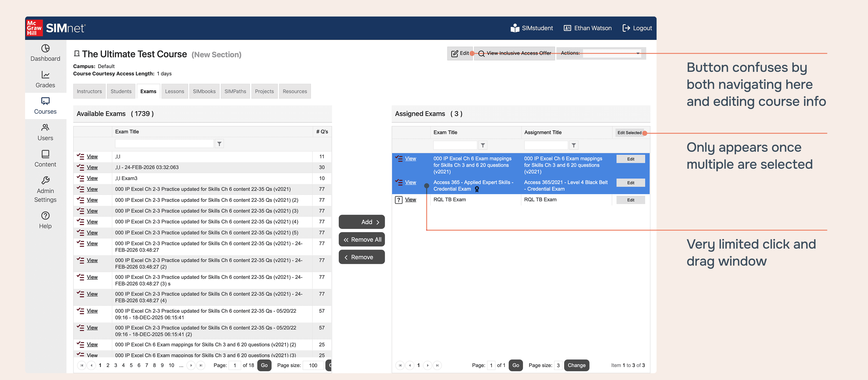Go to next page in Available Exams pager
This screenshot has height=380, width=868.
pos(191,366)
